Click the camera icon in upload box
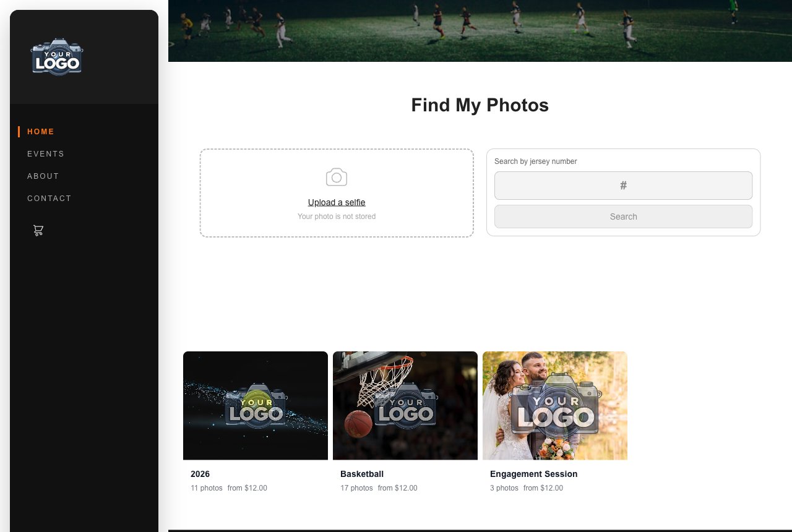Screen dimensions: 792x532 coord(337,178)
